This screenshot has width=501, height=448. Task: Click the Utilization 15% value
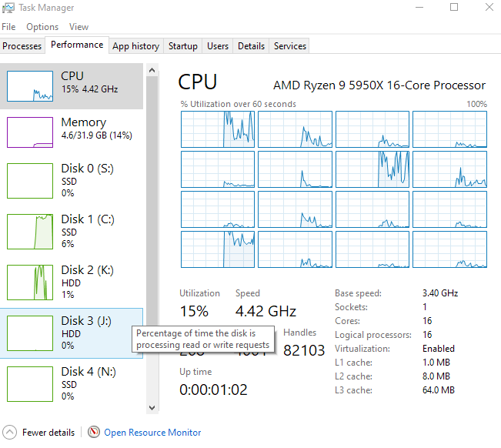pyautogui.click(x=194, y=311)
